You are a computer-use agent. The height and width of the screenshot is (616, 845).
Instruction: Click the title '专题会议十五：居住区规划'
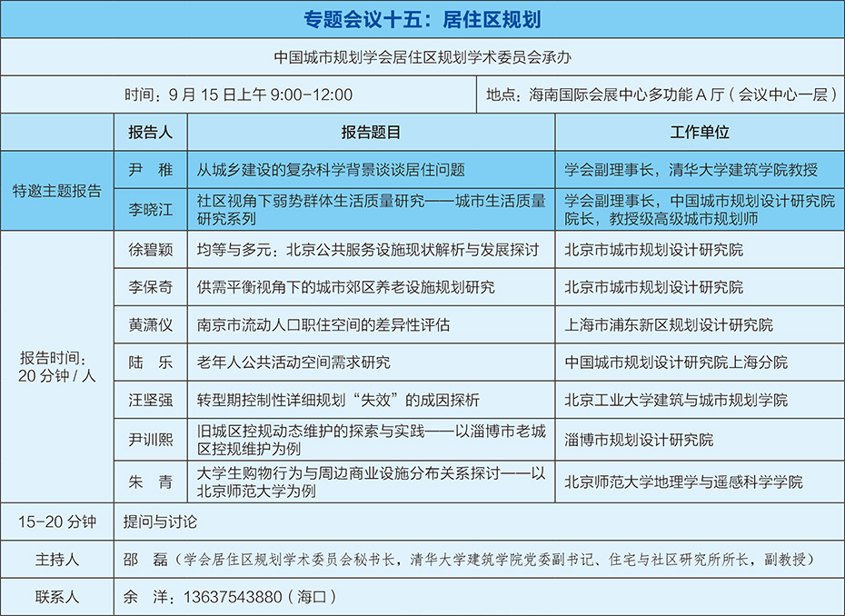tap(423, 18)
